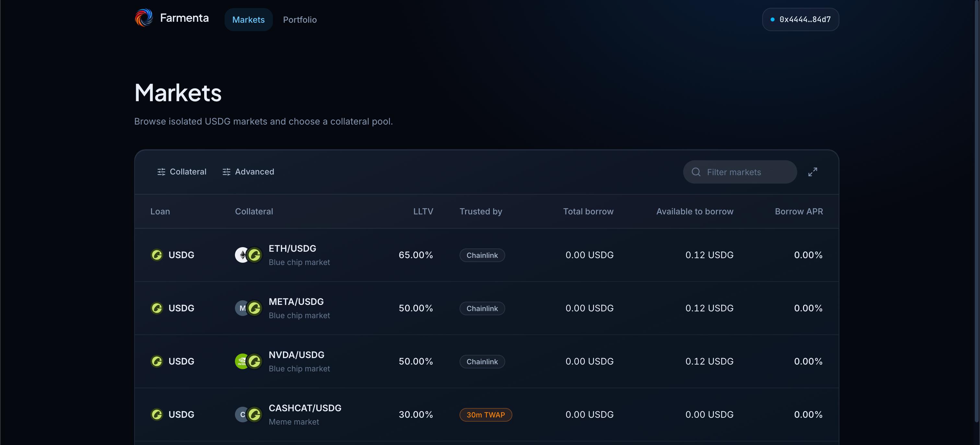Viewport: 980px width, 445px height.
Task: Switch to the Portfolio tab
Action: (x=300, y=19)
